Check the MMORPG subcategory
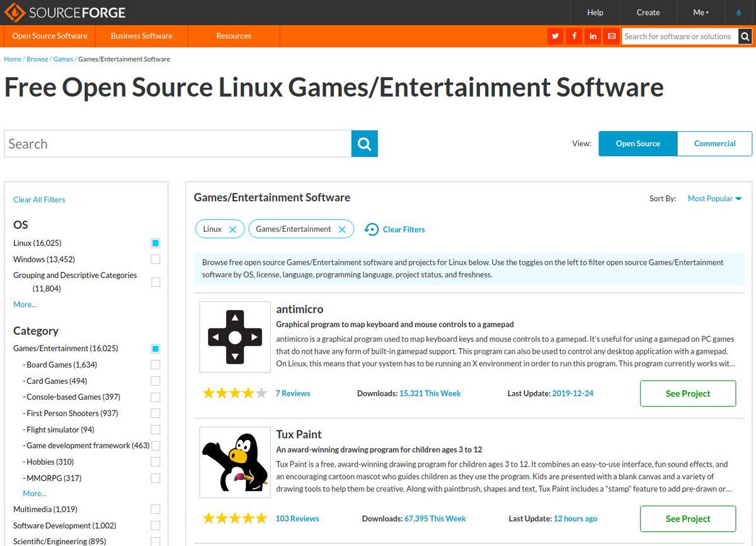This screenshot has height=546, width=756. tap(156, 478)
